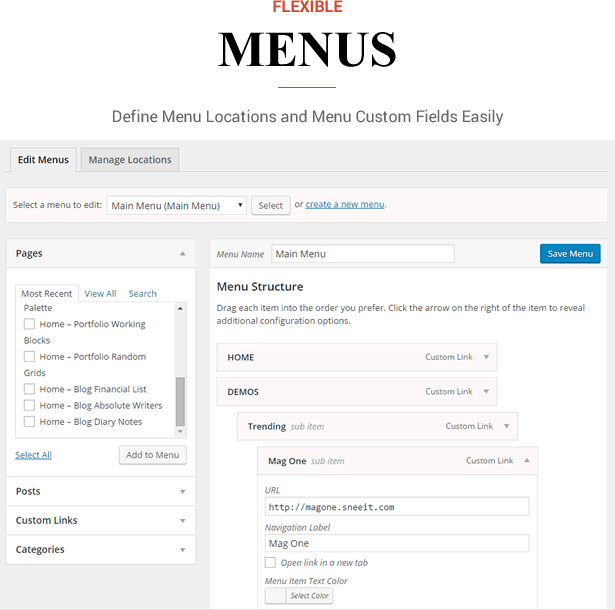Image resolution: width=615 pixels, height=610 pixels.
Task: Expand the Posts panel
Action: click(182, 492)
